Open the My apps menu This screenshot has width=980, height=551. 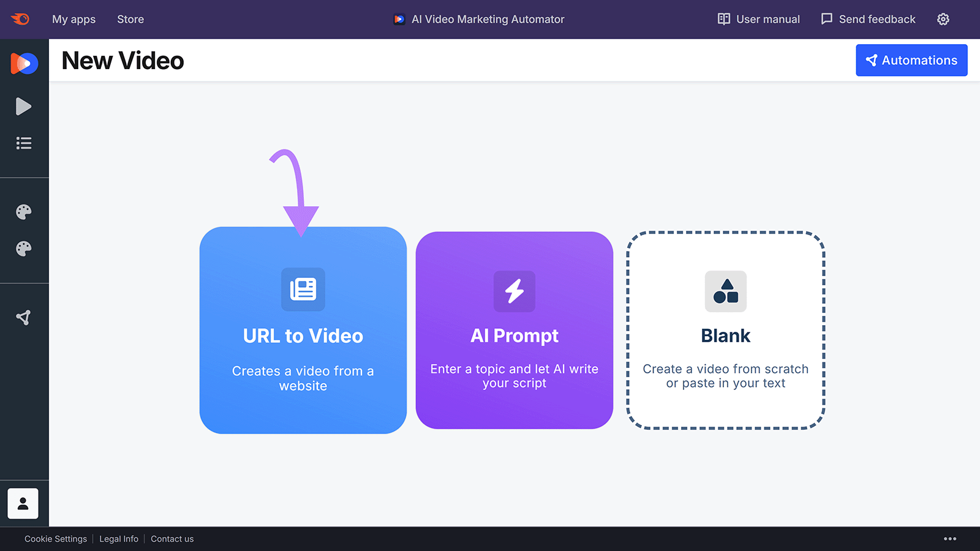coord(73,19)
